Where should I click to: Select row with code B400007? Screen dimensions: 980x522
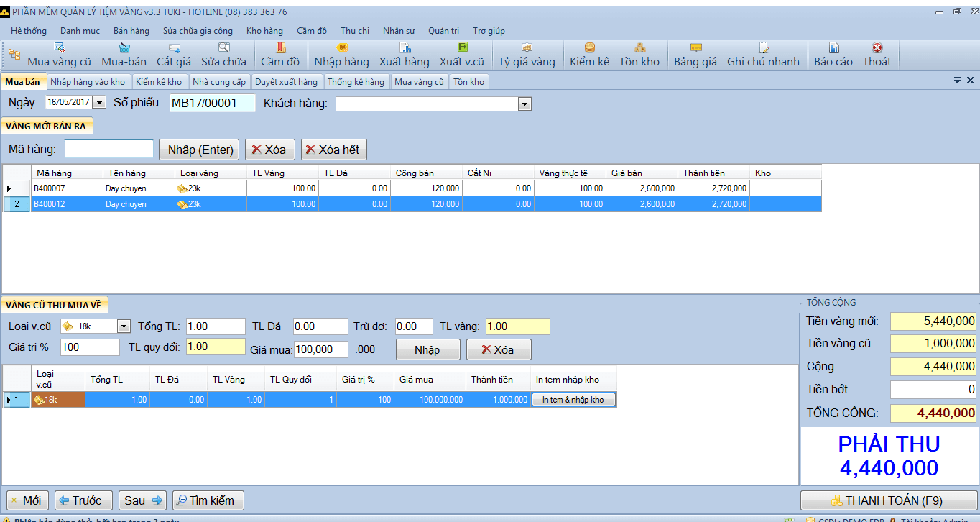(412, 188)
